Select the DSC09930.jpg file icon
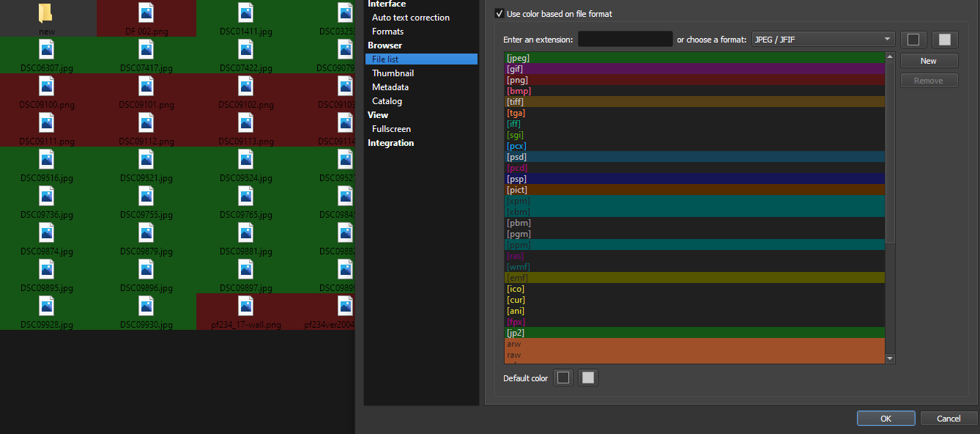980x434 pixels. click(x=146, y=306)
